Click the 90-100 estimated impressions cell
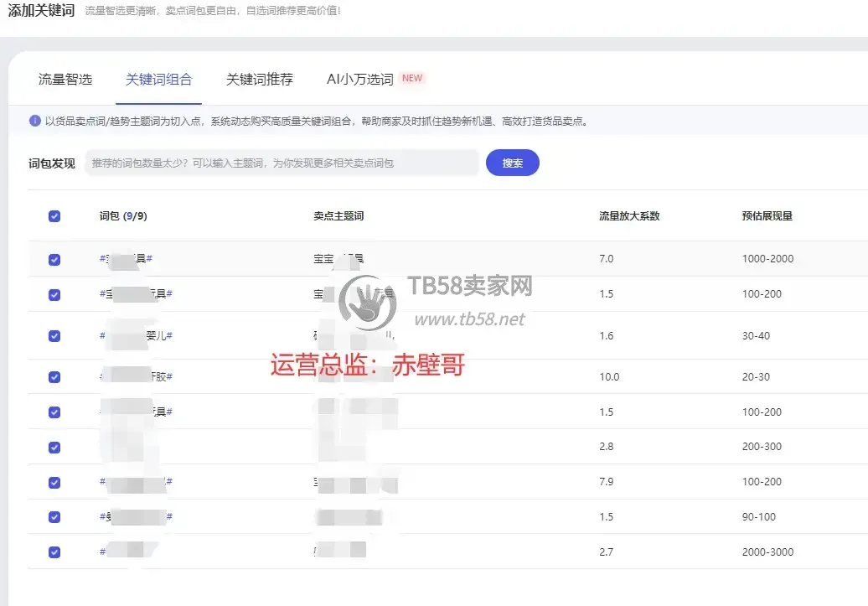 [758, 517]
